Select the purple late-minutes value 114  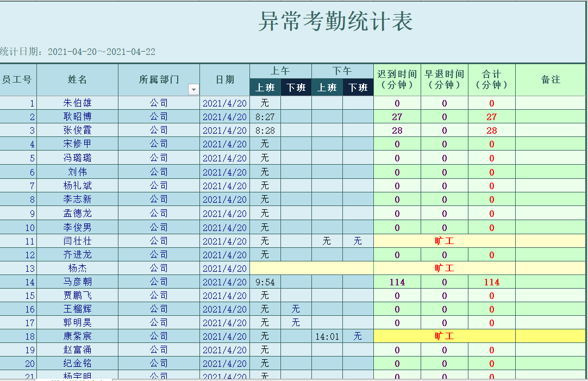click(x=397, y=282)
